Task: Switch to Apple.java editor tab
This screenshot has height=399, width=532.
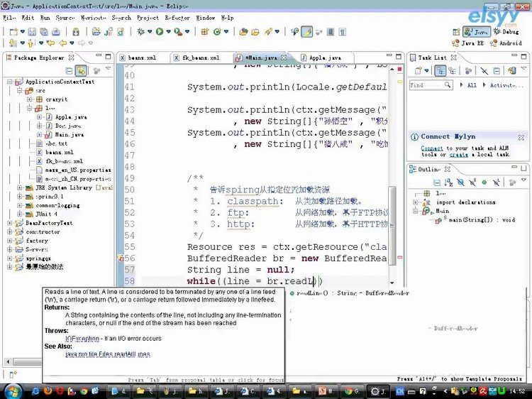Action: click(x=325, y=58)
